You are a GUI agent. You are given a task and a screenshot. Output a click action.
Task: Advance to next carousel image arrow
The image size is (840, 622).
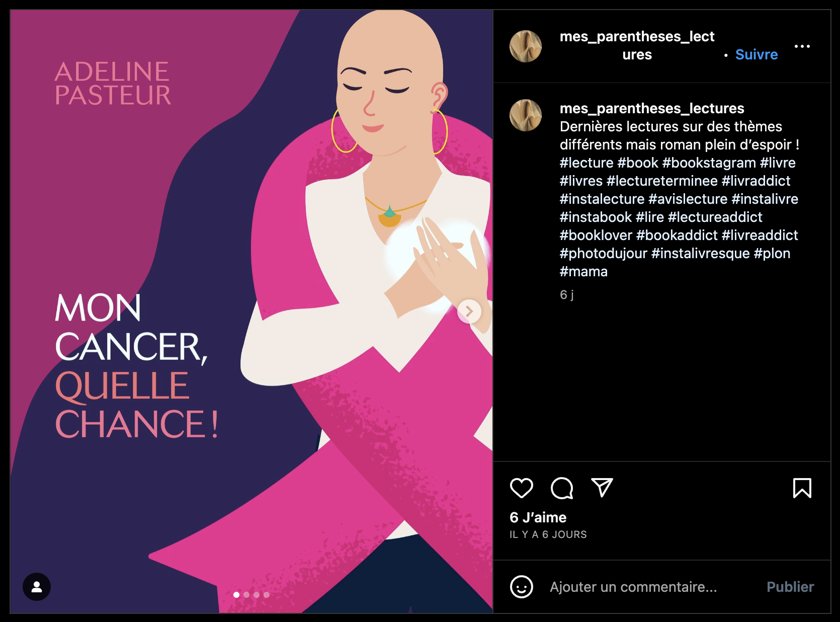(x=469, y=312)
